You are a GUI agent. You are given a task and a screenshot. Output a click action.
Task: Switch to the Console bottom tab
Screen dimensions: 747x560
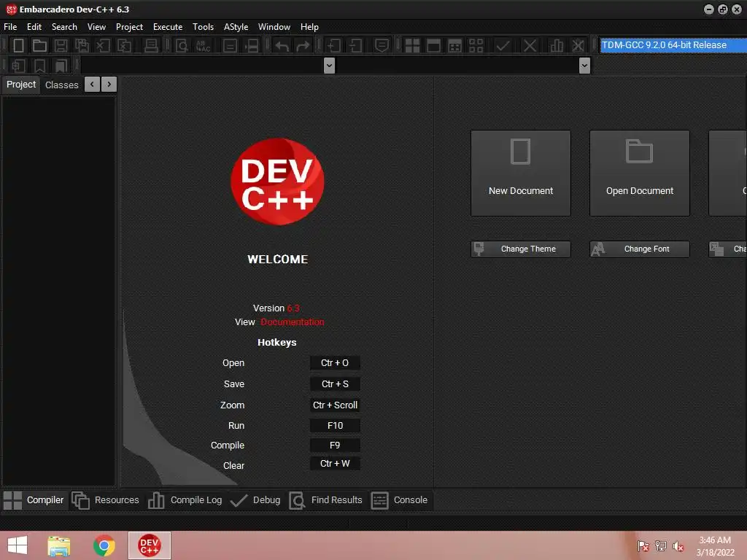coord(399,500)
